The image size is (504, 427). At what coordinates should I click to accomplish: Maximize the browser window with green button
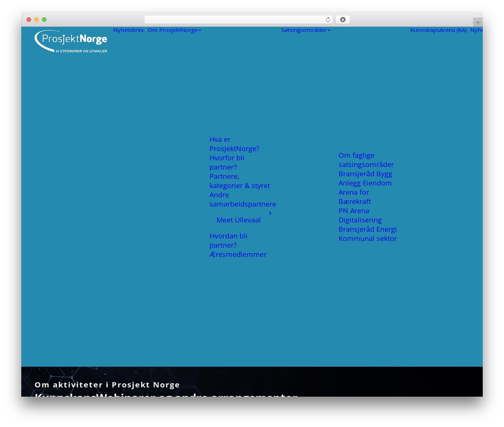tap(44, 20)
